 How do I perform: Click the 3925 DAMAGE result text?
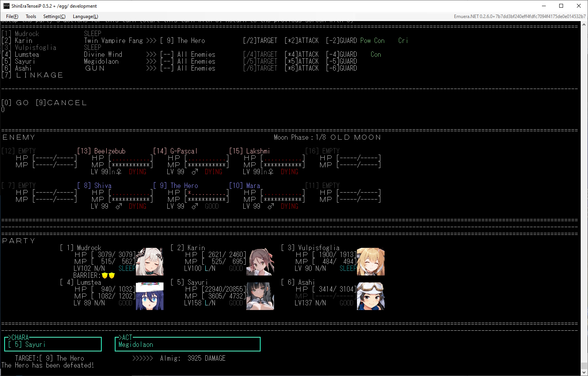point(206,358)
